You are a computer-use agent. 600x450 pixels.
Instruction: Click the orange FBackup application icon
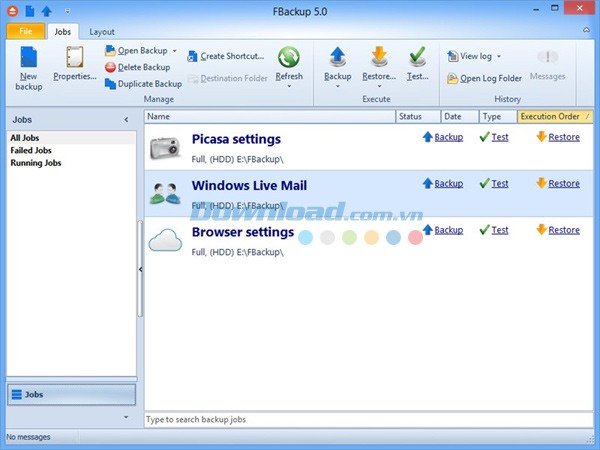tap(13, 11)
